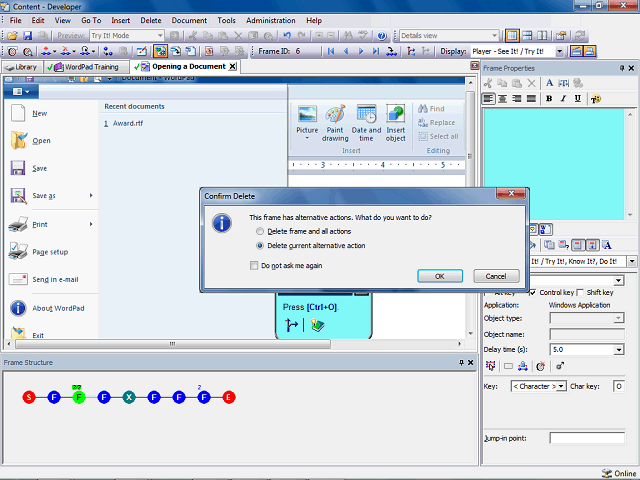Open the 'Details view' dropdown
Image resolution: width=640 pixels, height=480 pixels.
pyautogui.click(x=494, y=36)
